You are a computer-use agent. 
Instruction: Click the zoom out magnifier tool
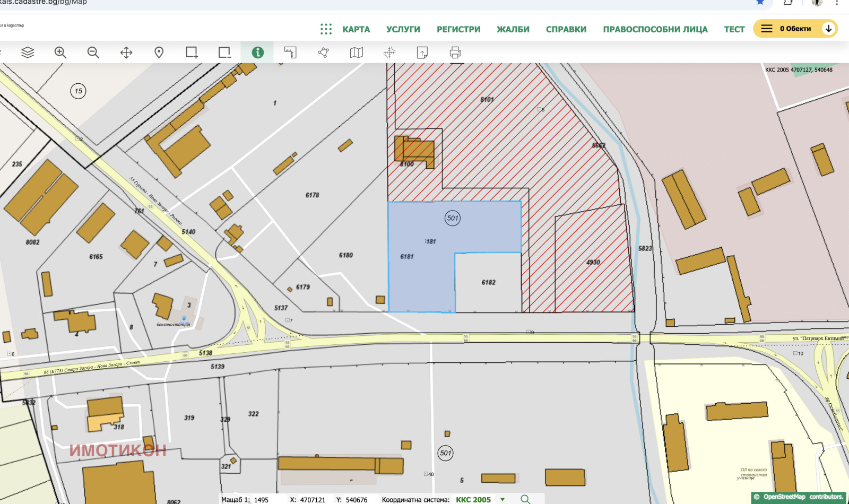(x=93, y=53)
